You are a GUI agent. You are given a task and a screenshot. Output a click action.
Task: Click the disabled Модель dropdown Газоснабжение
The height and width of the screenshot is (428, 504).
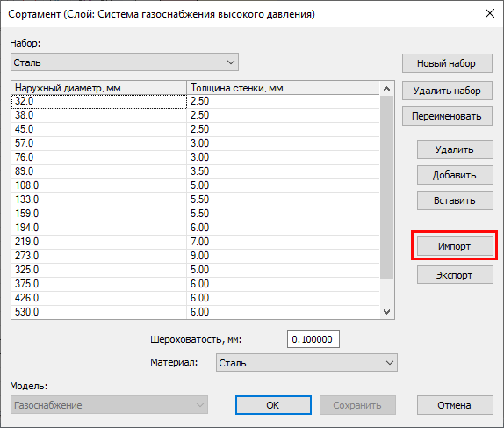(x=109, y=405)
